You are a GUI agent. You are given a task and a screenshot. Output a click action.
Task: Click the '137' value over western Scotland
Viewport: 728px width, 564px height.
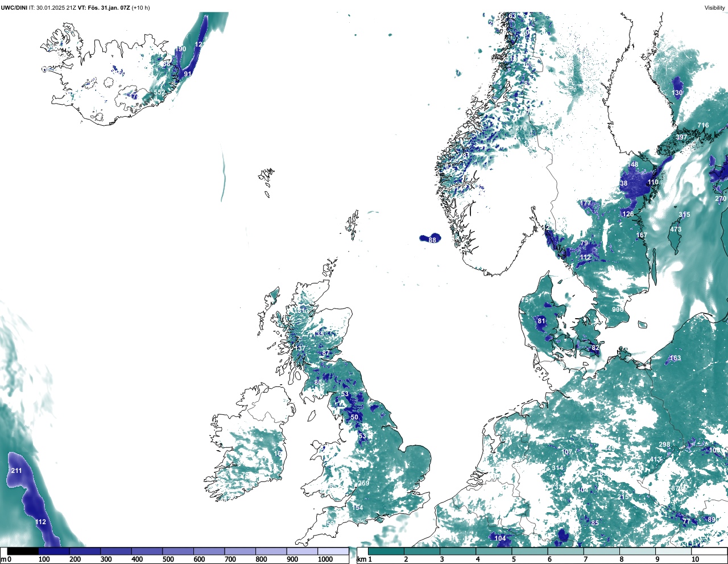tap(300, 348)
